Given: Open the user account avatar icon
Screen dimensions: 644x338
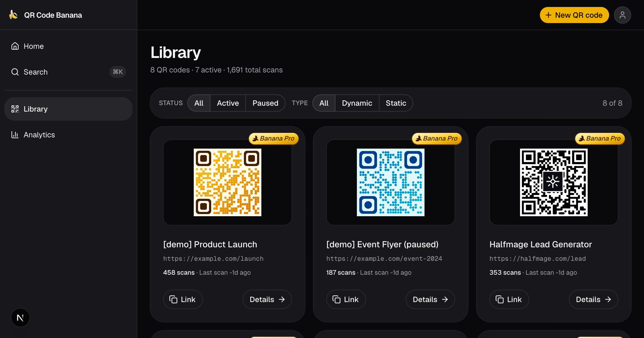Looking at the screenshot, I should pos(622,15).
